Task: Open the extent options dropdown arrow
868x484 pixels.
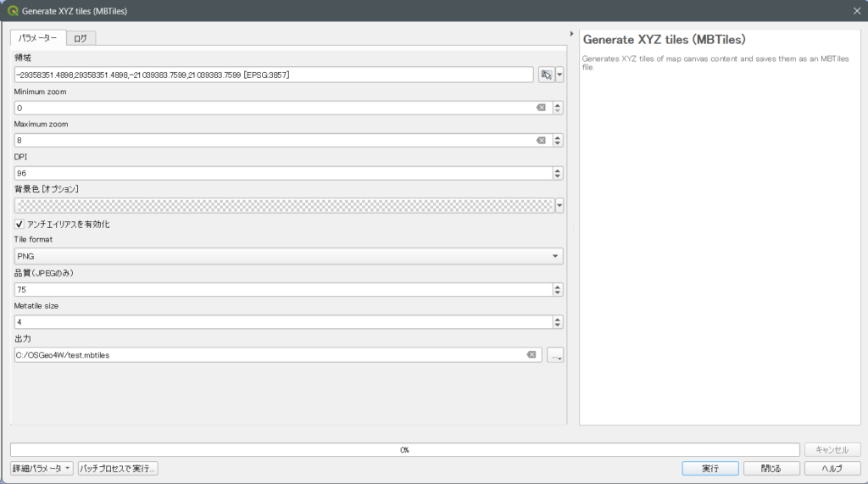Action: coord(559,75)
